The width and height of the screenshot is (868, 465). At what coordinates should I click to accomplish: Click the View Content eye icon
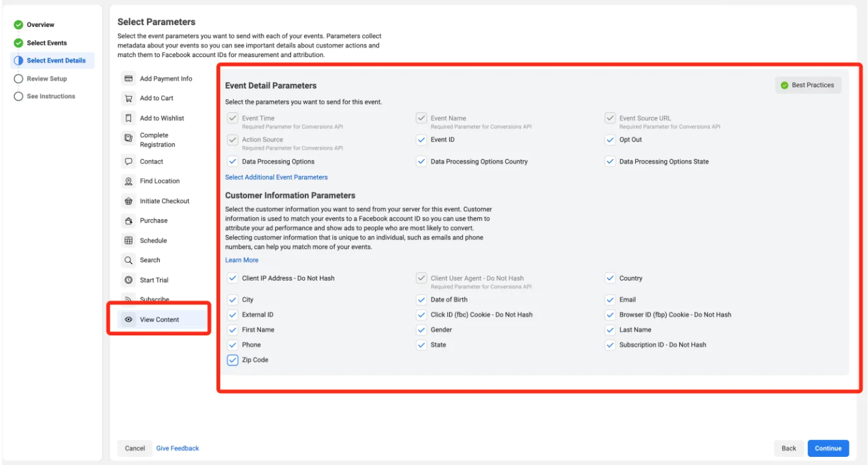point(129,320)
